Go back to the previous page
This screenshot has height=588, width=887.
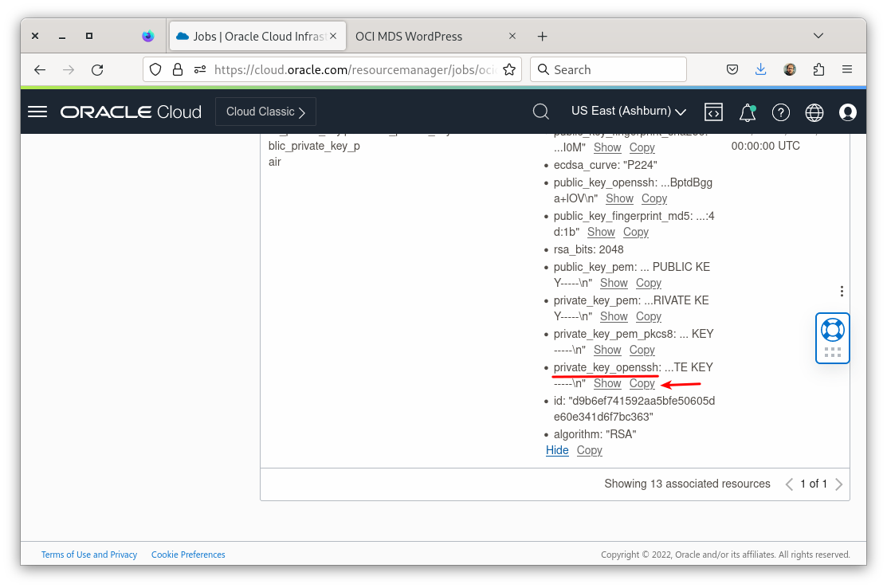[x=40, y=69]
